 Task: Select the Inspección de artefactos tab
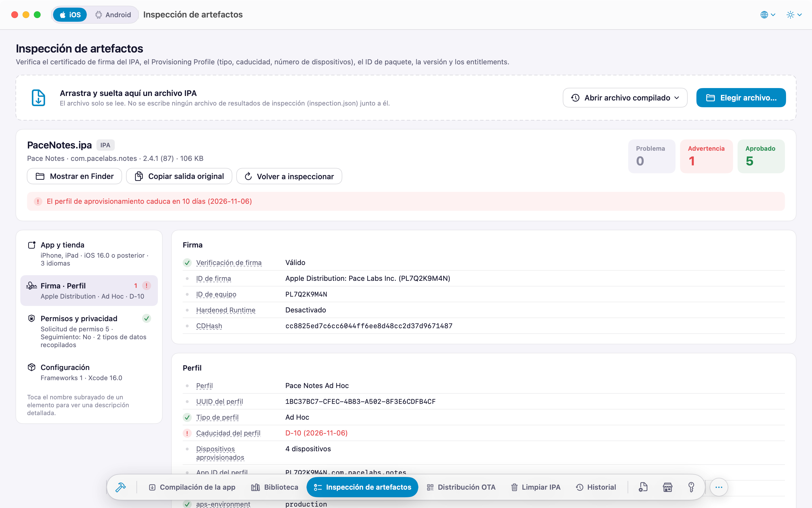(362, 487)
